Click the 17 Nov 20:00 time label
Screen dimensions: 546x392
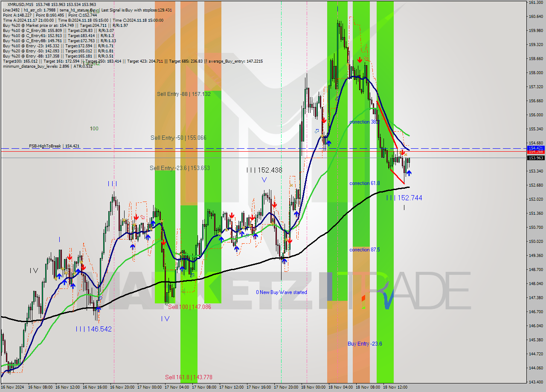[x=286, y=387]
